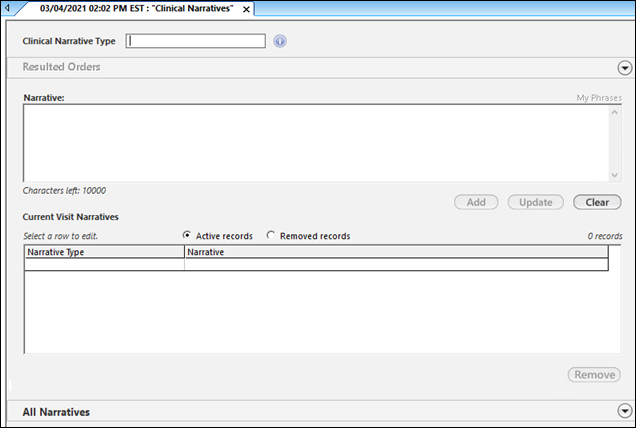Image resolution: width=636 pixels, height=428 pixels.
Task: Click the back arrow left of the tab
Action: [6, 8]
